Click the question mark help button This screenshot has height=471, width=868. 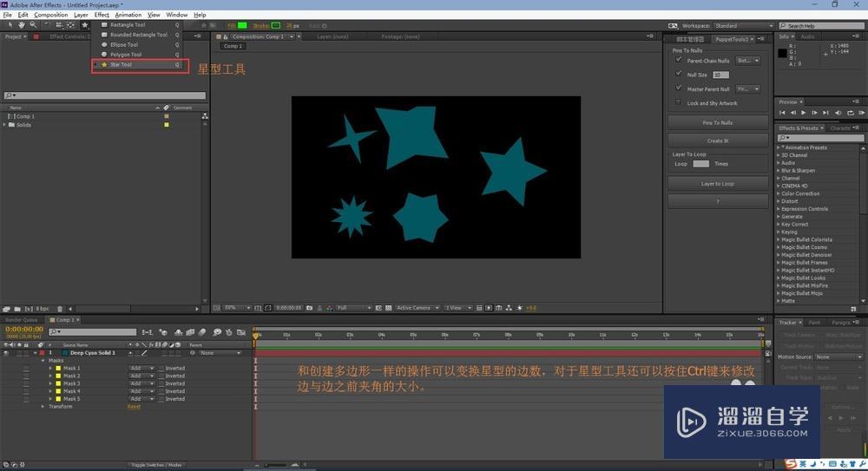coord(718,201)
